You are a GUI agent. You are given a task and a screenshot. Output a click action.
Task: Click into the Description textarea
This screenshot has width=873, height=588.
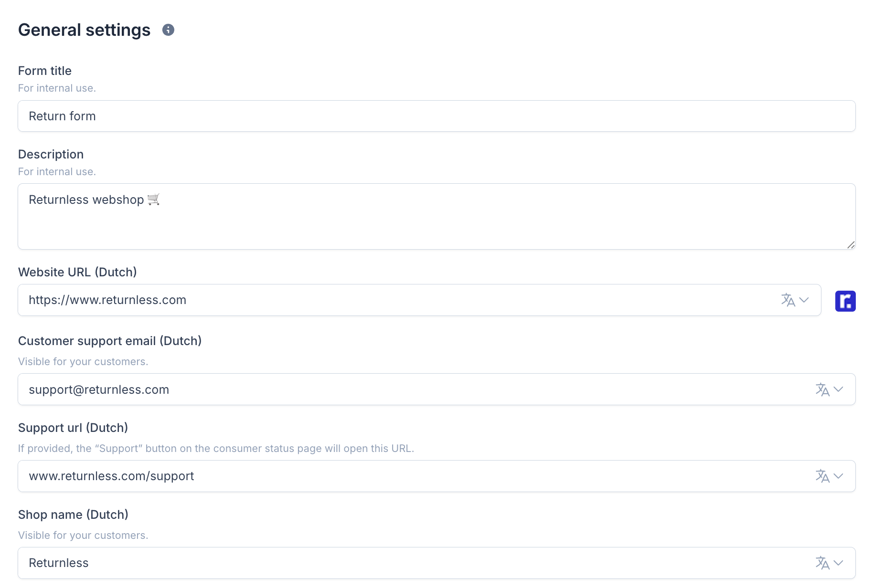[x=436, y=216]
